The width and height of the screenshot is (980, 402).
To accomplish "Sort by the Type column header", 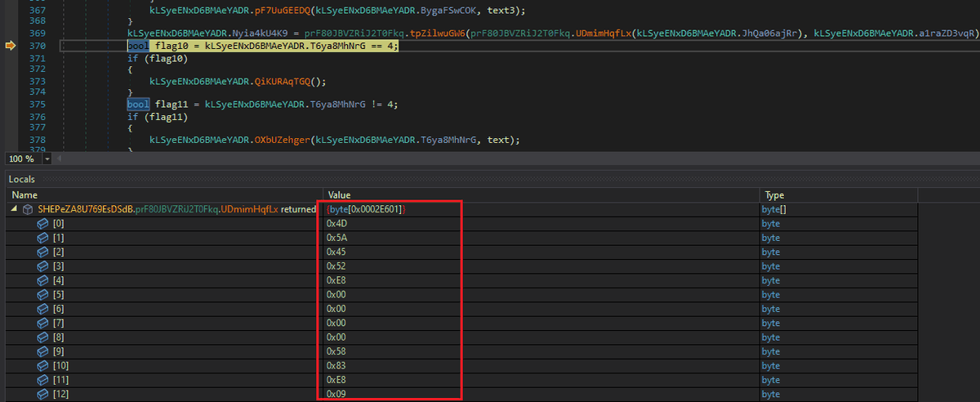I will pyautogui.click(x=838, y=195).
